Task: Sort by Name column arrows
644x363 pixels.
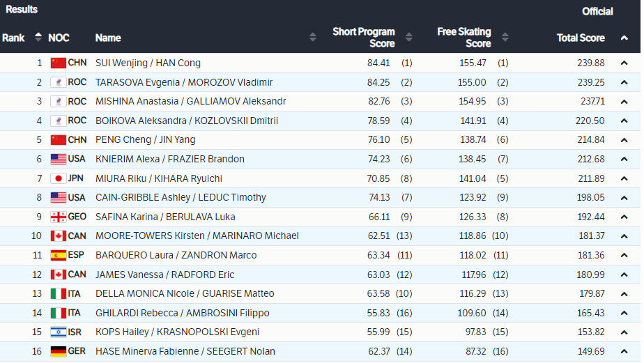Action: [312, 38]
